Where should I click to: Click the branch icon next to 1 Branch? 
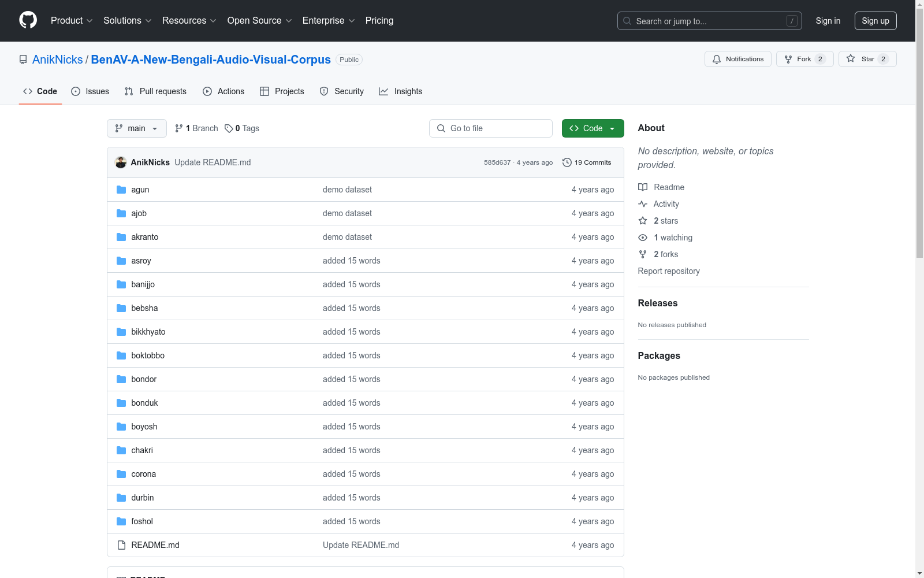coord(179,128)
